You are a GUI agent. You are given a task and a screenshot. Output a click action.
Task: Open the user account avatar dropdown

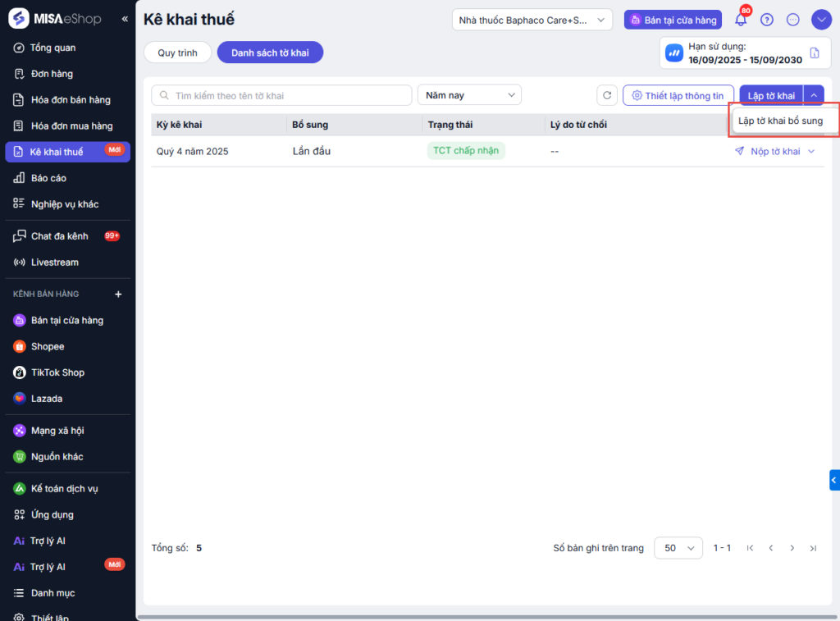[821, 20]
